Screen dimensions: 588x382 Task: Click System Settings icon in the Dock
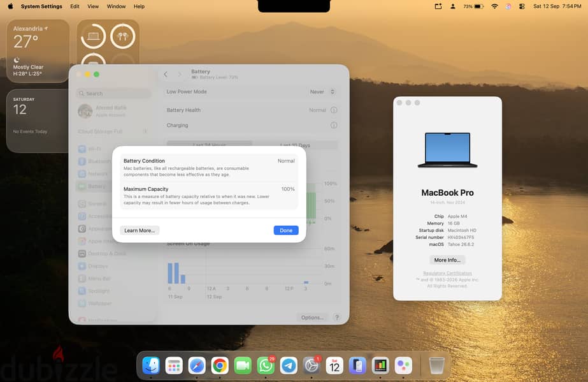click(312, 365)
